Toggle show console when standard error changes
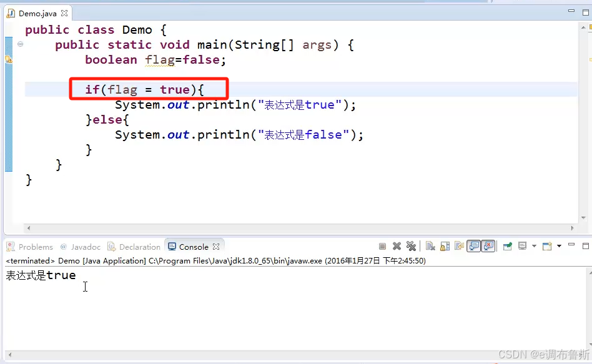Screen dimensions: 592x364 click(x=488, y=247)
